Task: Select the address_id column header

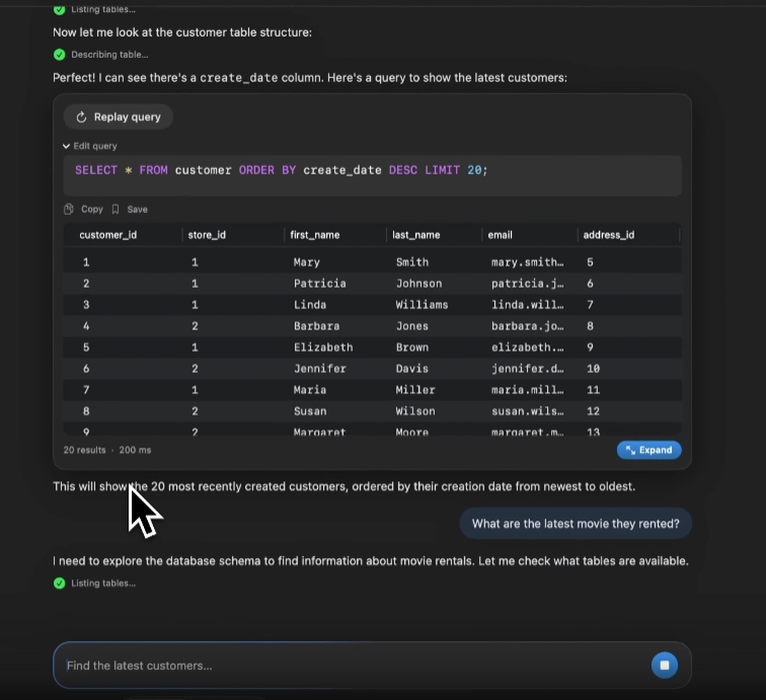Action: tap(609, 235)
